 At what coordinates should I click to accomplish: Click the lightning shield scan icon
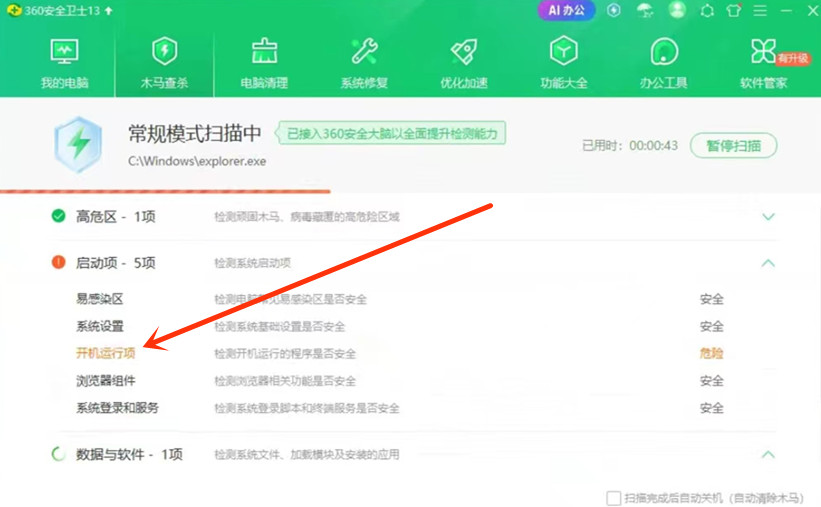[78, 145]
